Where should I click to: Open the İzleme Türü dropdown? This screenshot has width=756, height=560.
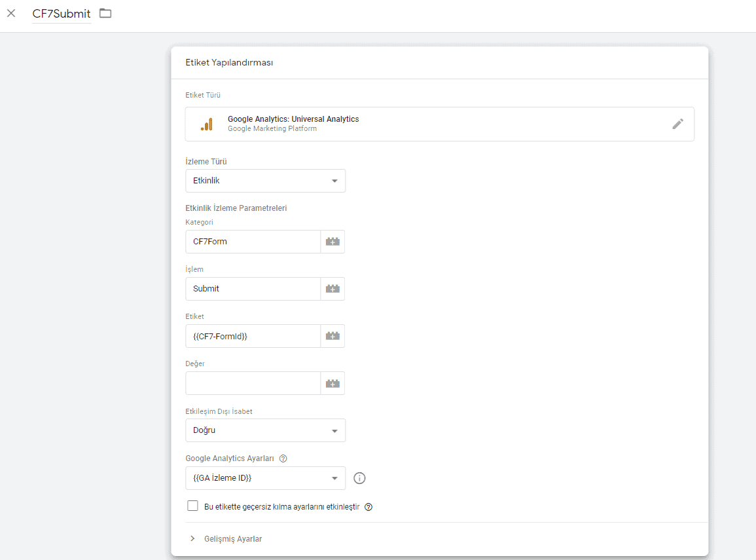tap(265, 181)
